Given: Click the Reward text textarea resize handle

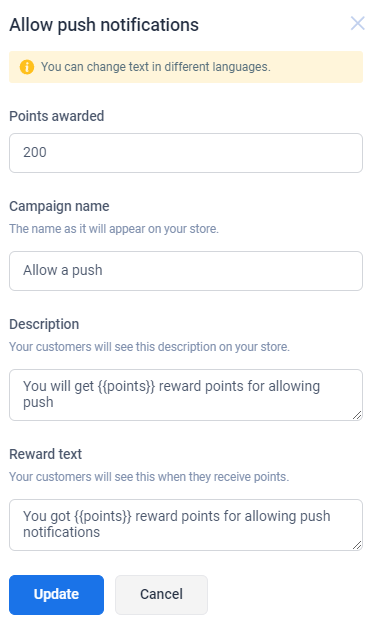Looking at the screenshot, I should click(x=357, y=545).
